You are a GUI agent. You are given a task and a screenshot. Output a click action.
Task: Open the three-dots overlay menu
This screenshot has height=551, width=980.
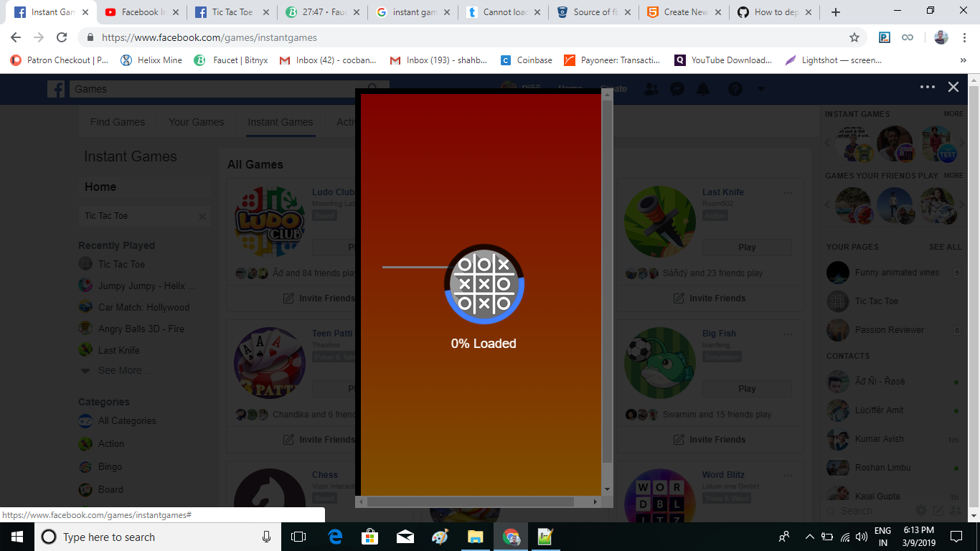coord(928,87)
